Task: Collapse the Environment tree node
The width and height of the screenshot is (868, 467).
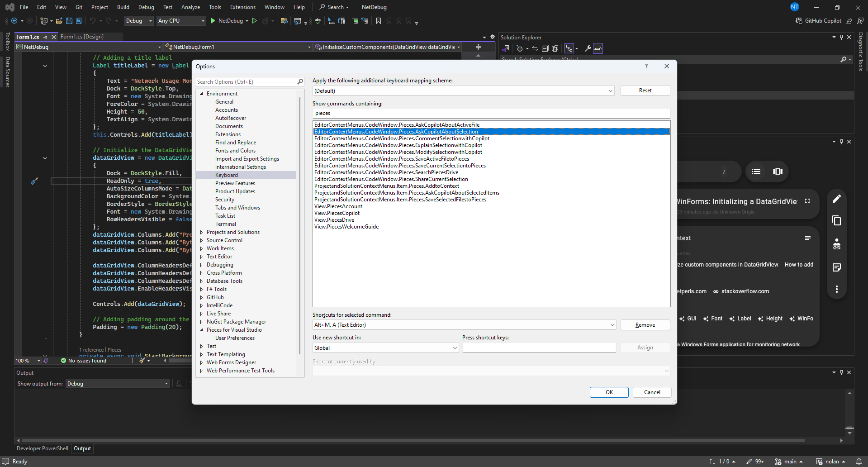Action: pyautogui.click(x=202, y=94)
